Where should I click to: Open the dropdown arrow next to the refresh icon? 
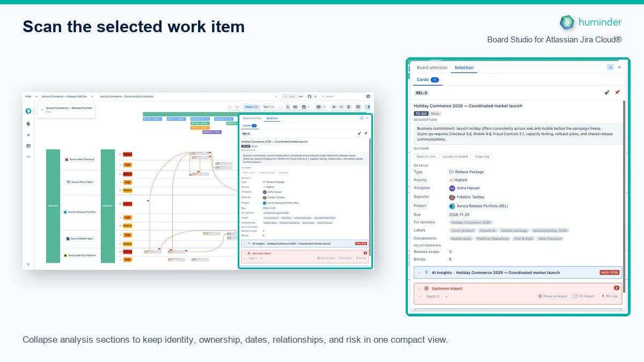(316, 97)
